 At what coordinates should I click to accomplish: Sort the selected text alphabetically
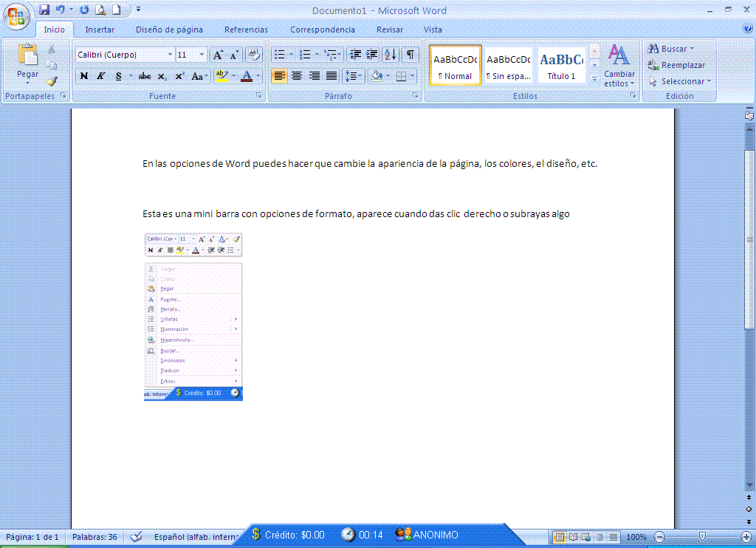[x=391, y=55]
